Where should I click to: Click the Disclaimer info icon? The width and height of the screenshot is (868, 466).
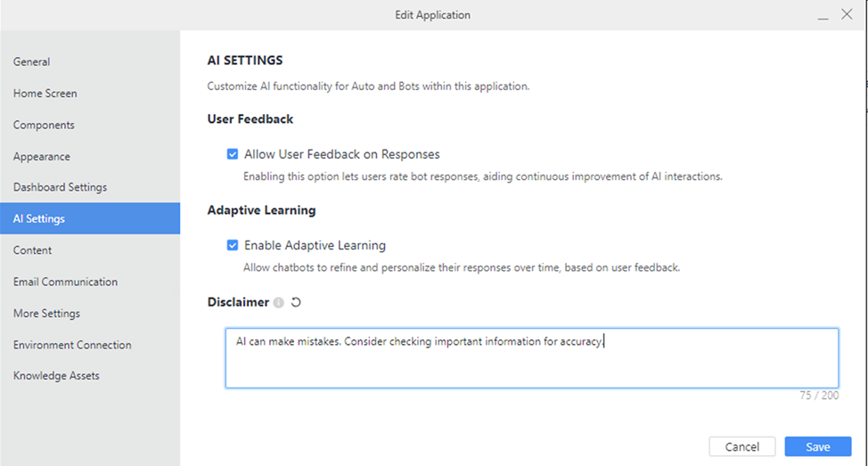tap(279, 303)
